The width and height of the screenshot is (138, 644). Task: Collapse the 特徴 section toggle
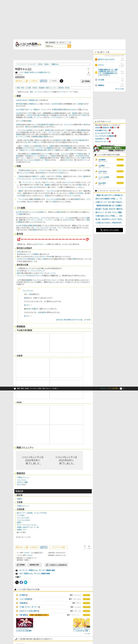(x=15, y=166)
